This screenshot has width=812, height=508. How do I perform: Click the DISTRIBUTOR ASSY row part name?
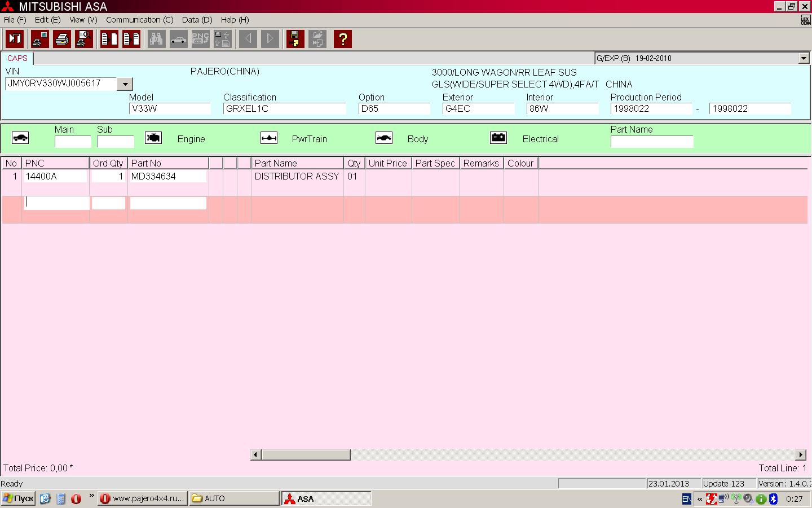[x=297, y=177]
